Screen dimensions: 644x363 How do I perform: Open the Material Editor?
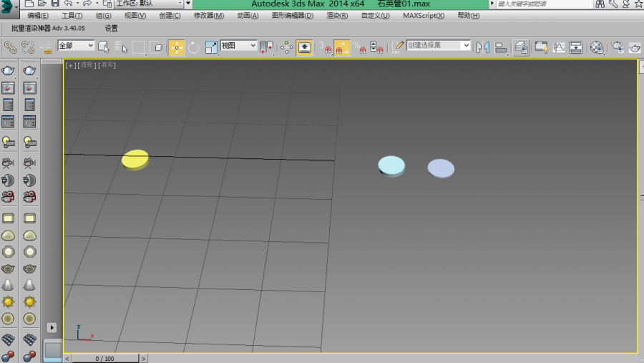597,47
